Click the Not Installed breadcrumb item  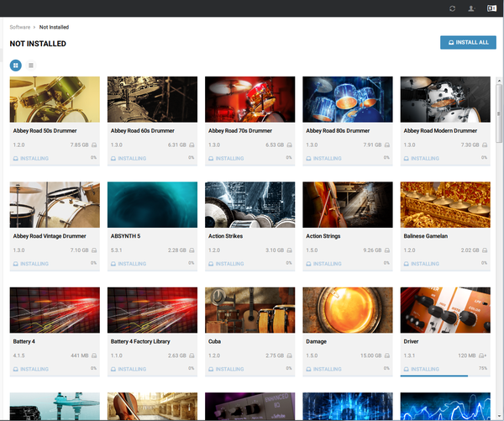[54, 27]
